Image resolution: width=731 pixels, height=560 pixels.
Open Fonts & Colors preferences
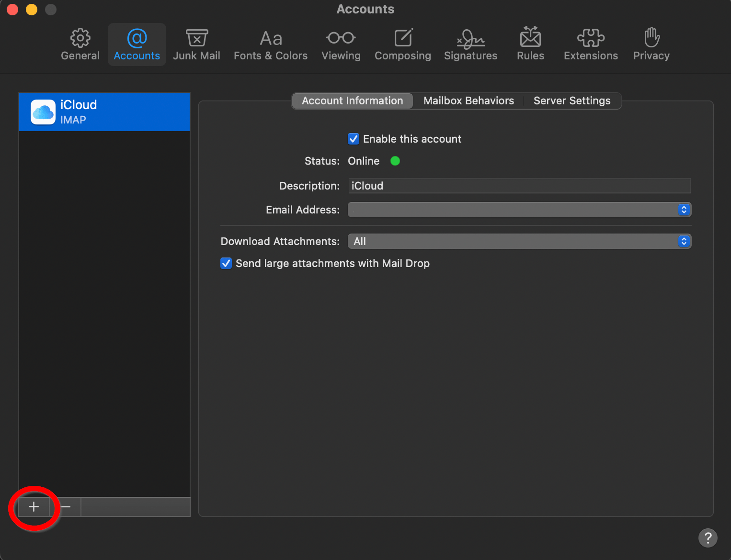tap(271, 45)
